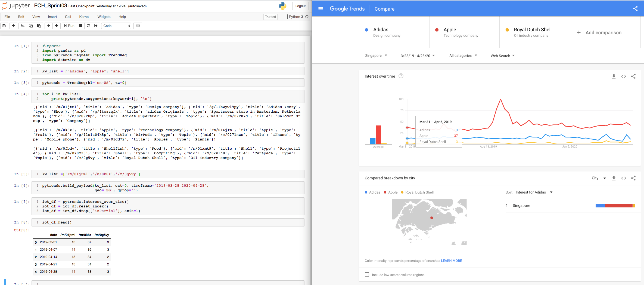Open the File menu
The image size is (644, 285).
[7, 17]
